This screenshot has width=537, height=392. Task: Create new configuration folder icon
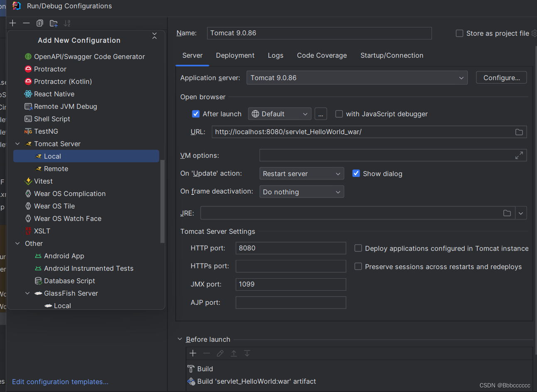click(x=54, y=23)
